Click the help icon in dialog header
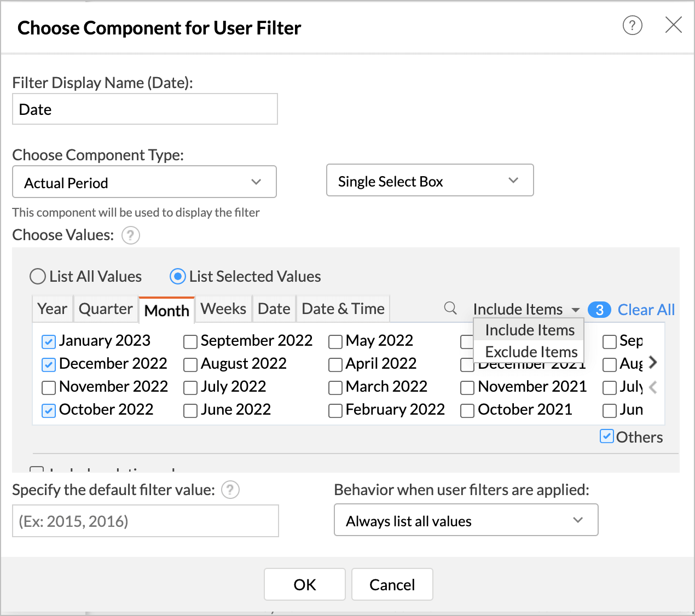This screenshot has width=695, height=616. [x=632, y=25]
